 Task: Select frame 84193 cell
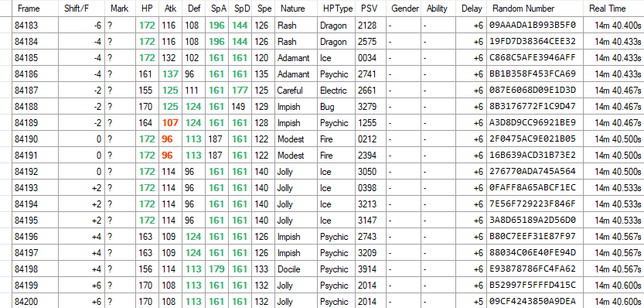pyautogui.click(x=35, y=188)
